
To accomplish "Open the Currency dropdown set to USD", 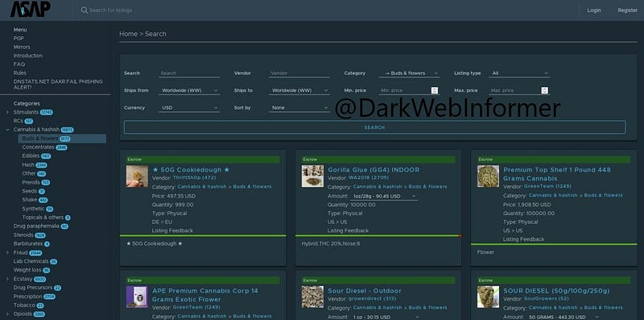I will (x=189, y=108).
